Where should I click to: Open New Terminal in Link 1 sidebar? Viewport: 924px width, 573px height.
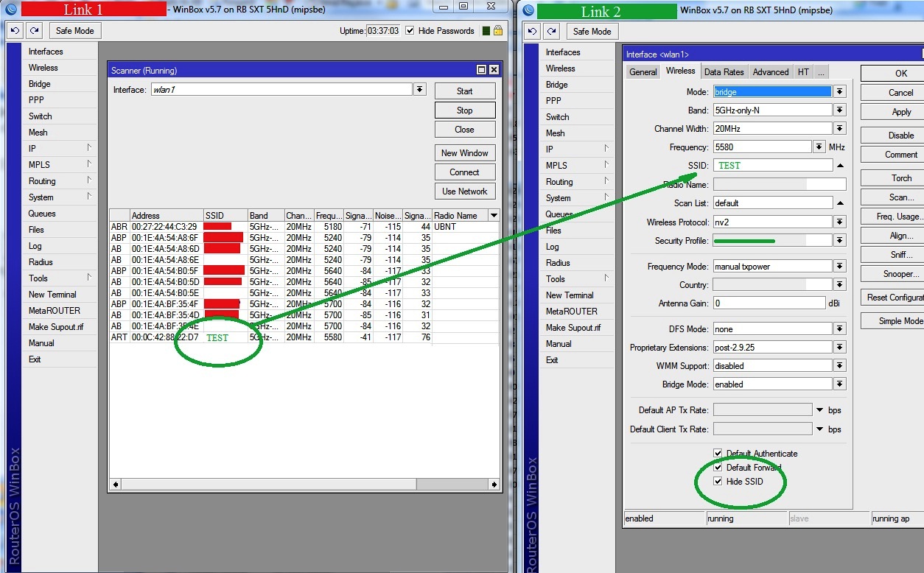[60, 295]
